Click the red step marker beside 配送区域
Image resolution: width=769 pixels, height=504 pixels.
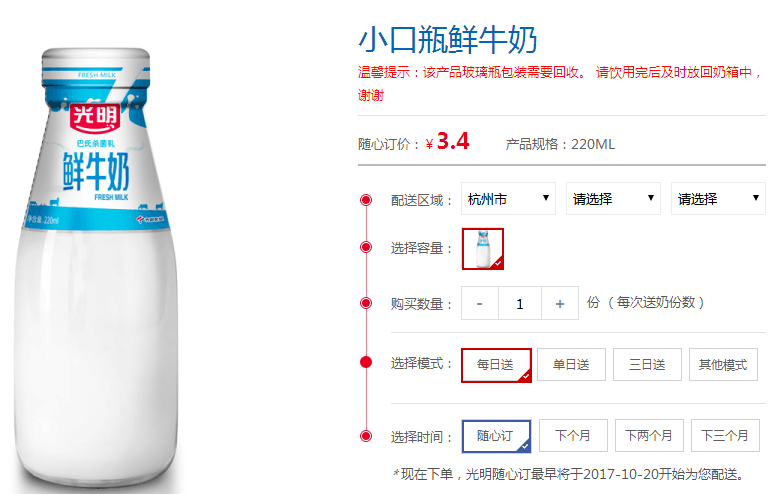(x=366, y=200)
